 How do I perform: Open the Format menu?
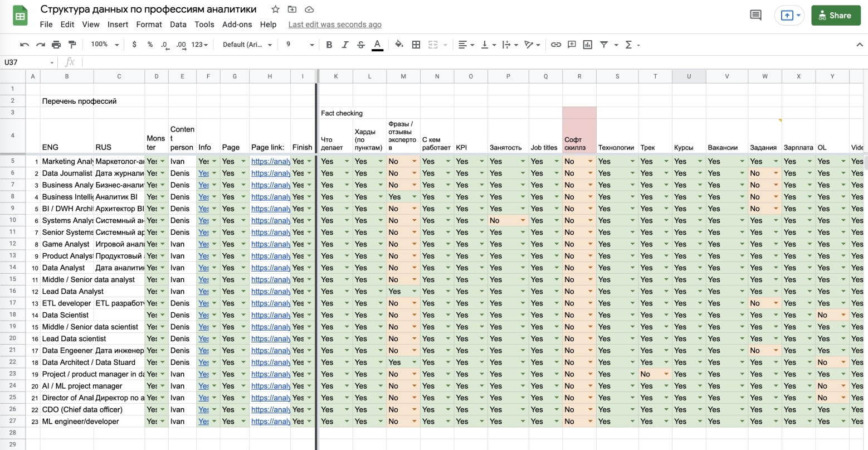[x=149, y=25]
